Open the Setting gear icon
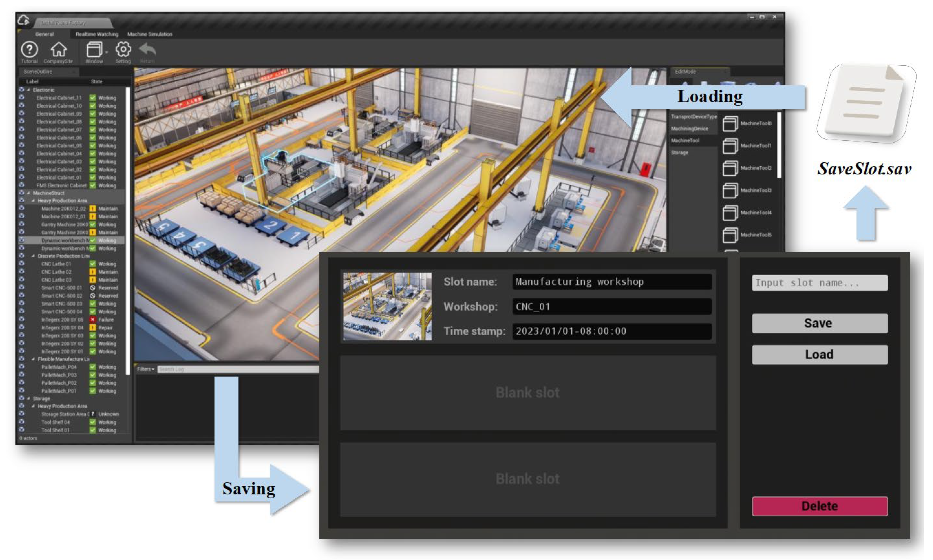 point(123,49)
